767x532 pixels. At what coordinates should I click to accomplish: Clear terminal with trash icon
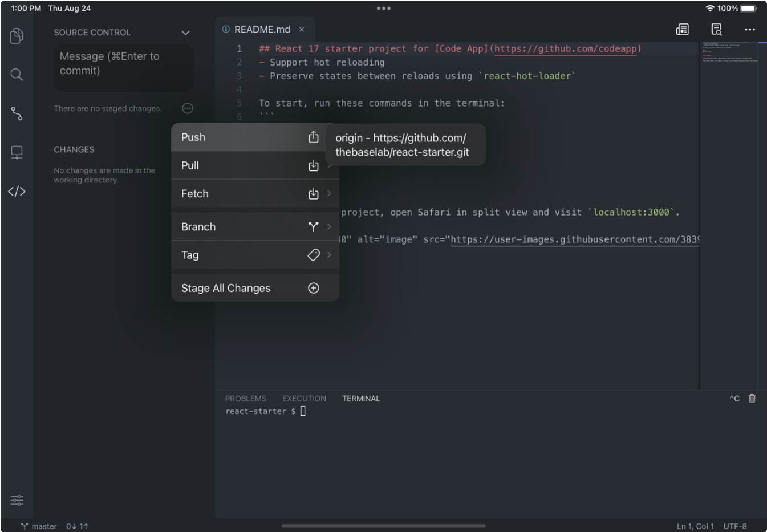pos(752,399)
